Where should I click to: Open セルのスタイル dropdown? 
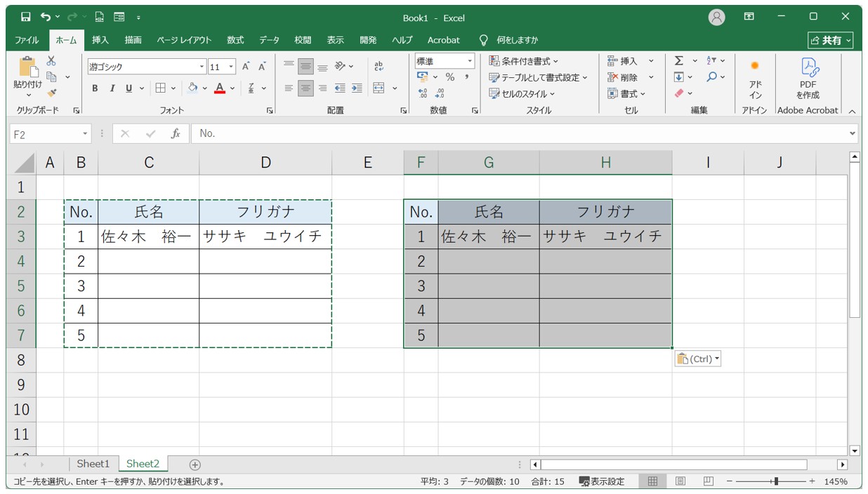(522, 93)
